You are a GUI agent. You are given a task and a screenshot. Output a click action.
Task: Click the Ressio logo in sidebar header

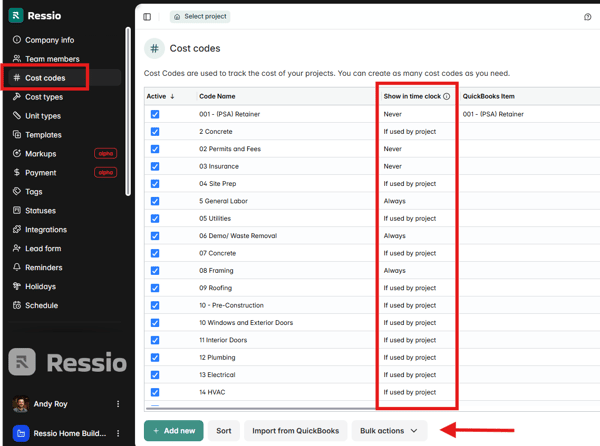point(16,15)
